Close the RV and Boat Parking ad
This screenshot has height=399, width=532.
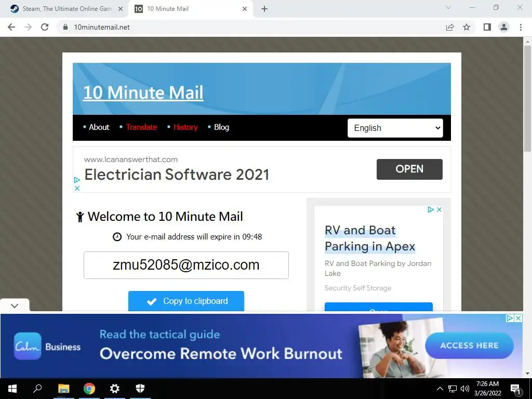pyautogui.click(x=439, y=210)
